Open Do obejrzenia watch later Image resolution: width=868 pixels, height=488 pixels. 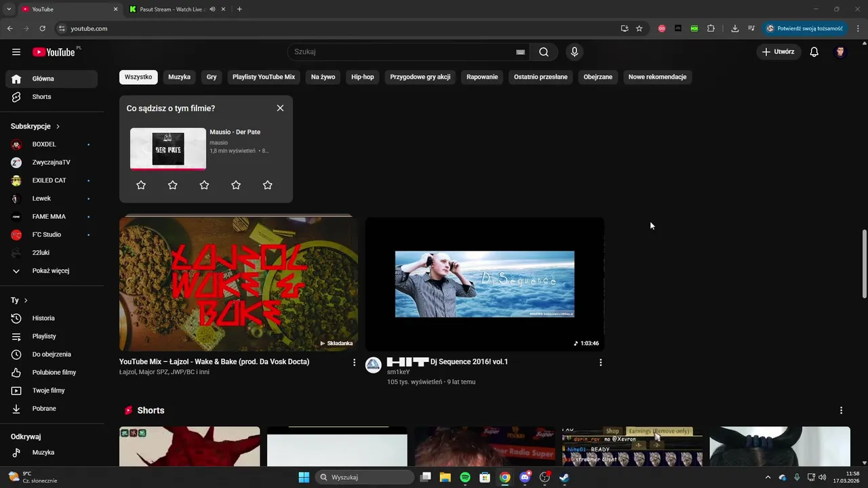click(x=52, y=354)
